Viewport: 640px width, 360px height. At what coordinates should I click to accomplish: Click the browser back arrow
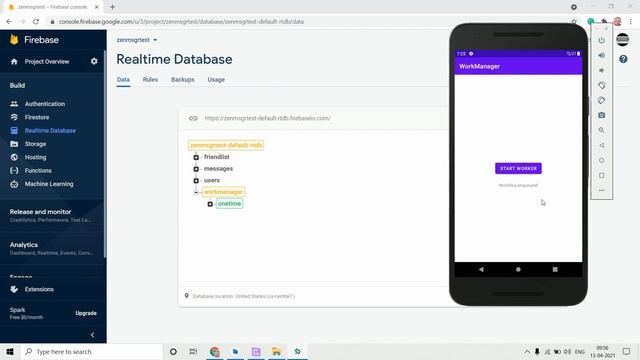[9, 22]
